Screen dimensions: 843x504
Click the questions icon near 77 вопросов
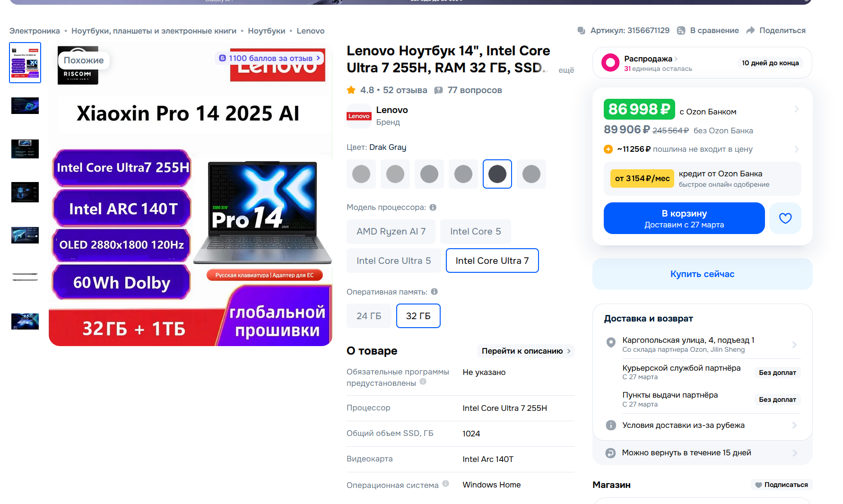(x=438, y=90)
